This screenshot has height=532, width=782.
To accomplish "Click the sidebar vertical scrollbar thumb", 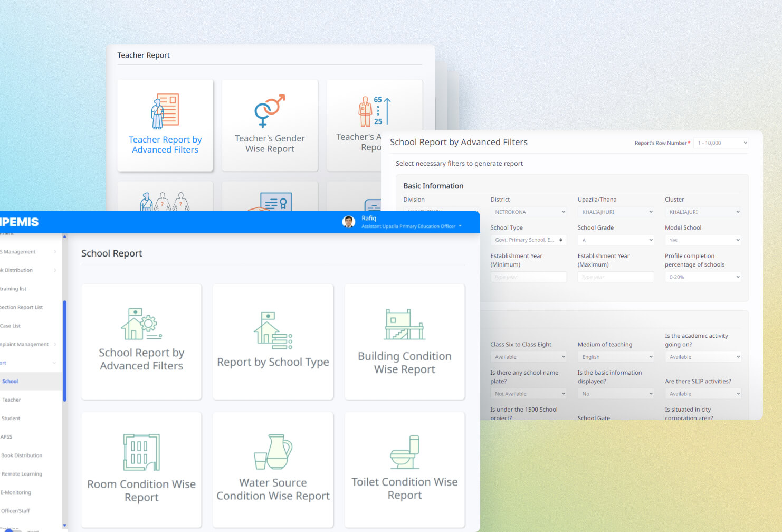I will pos(64,351).
